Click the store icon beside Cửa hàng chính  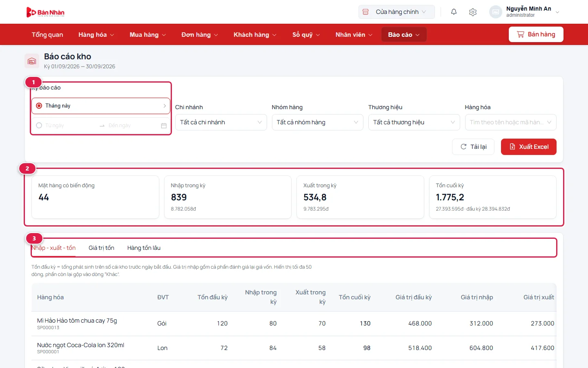click(365, 12)
